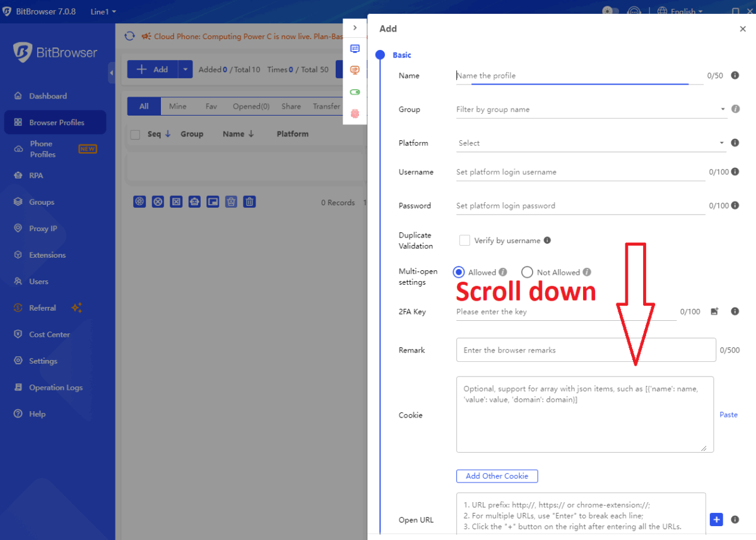Open Proxy IP in the sidebar
The width and height of the screenshot is (756, 540).
point(43,229)
